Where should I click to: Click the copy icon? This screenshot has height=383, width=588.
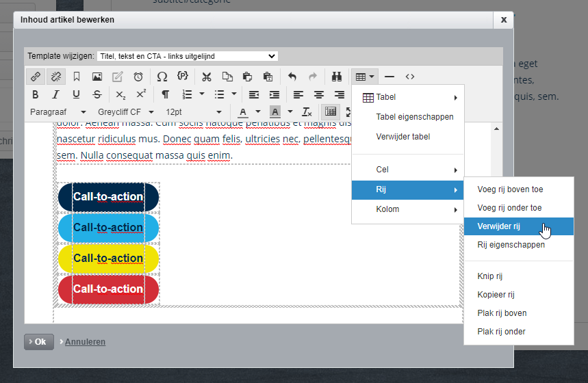pyautogui.click(x=227, y=77)
